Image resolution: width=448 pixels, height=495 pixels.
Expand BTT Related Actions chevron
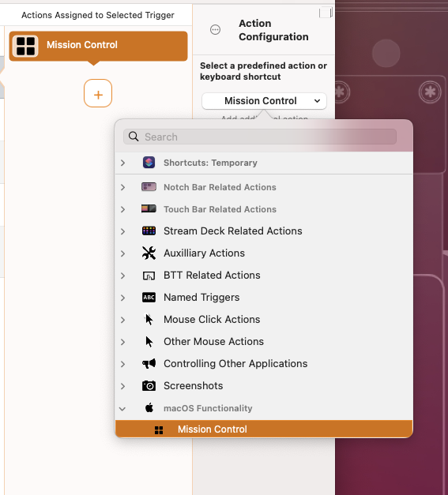coord(122,276)
